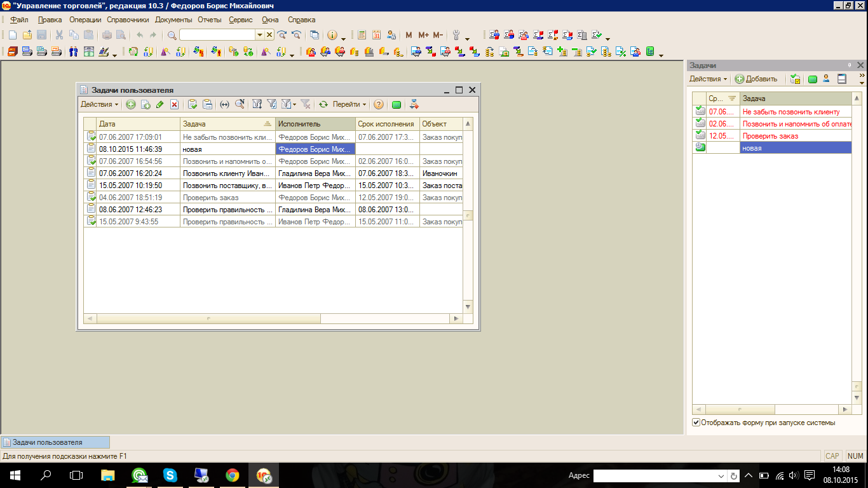The image size is (868, 488).
Task: Click the refresh list icon left of Перейти
Action: [323, 104]
